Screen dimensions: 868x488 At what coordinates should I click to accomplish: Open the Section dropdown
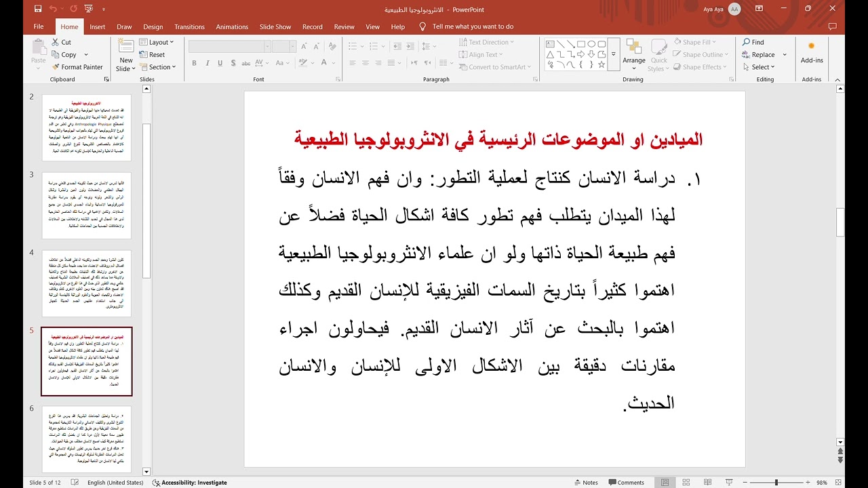tap(157, 67)
